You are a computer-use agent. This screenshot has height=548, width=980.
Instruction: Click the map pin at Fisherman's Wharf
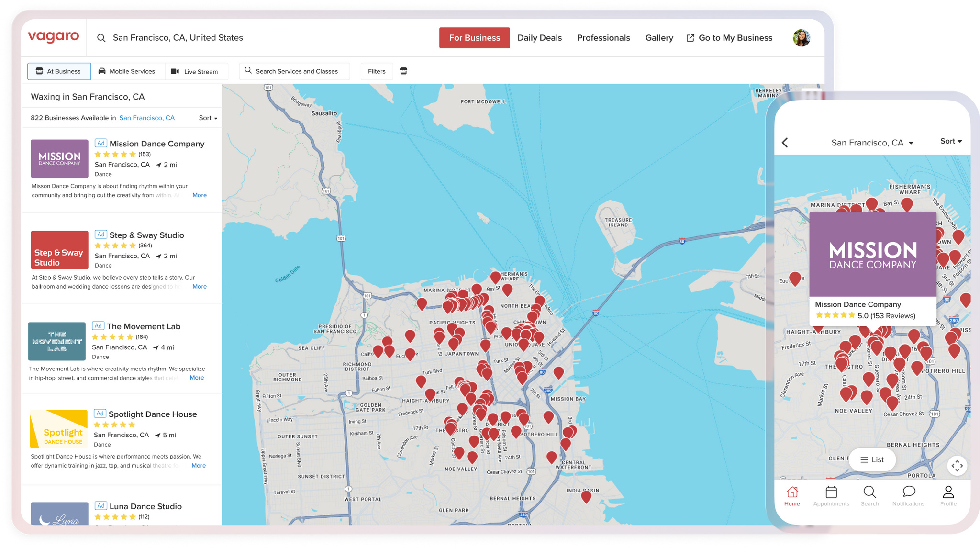tap(495, 277)
